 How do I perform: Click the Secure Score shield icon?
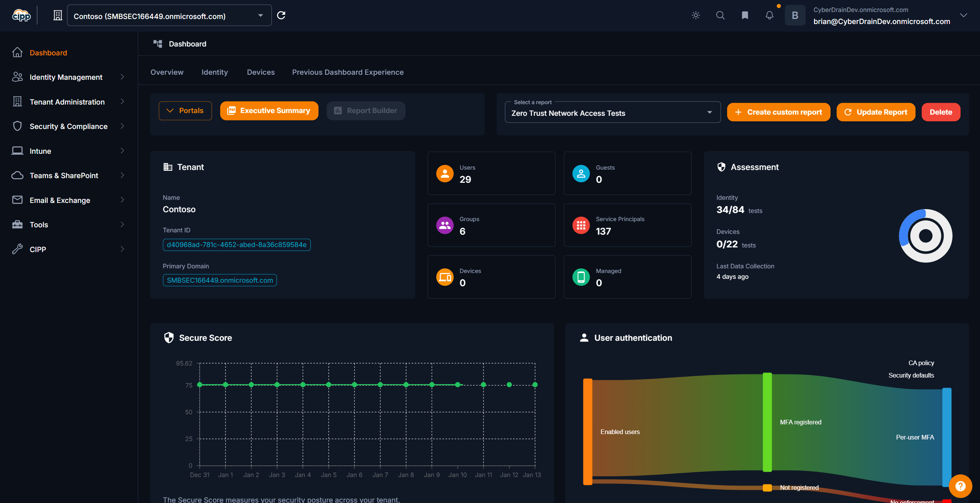(169, 338)
